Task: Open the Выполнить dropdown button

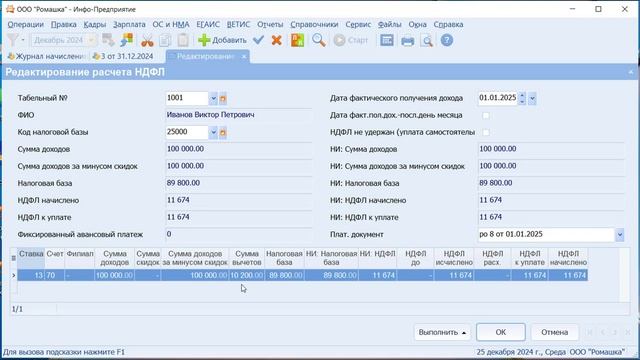Action: coord(442,332)
